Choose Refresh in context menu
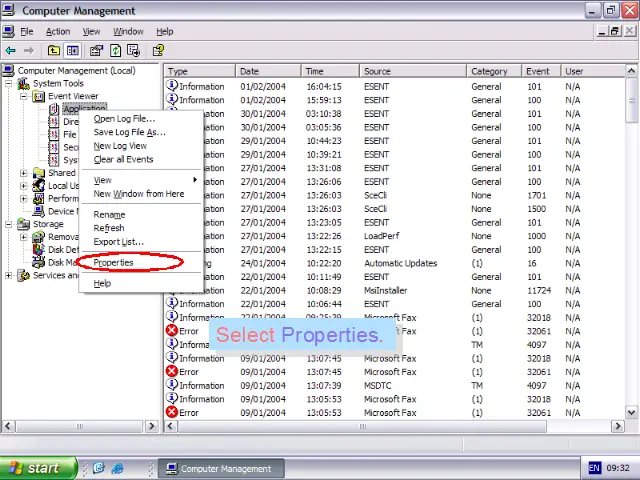Viewport: 640px width, 480px height. coord(141,228)
